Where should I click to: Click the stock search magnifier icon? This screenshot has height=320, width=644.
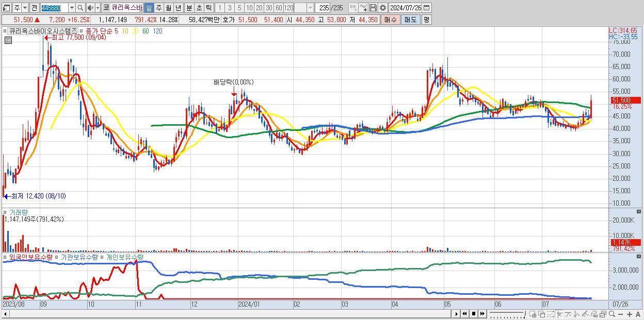pos(81,8)
